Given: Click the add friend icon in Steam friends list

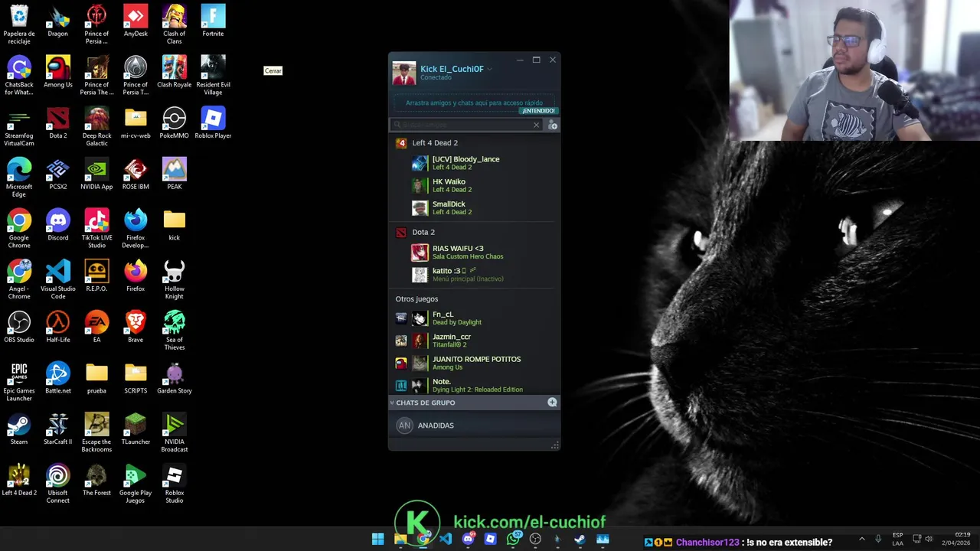Looking at the screenshot, I should pyautogui.click(x=553, y=125).
